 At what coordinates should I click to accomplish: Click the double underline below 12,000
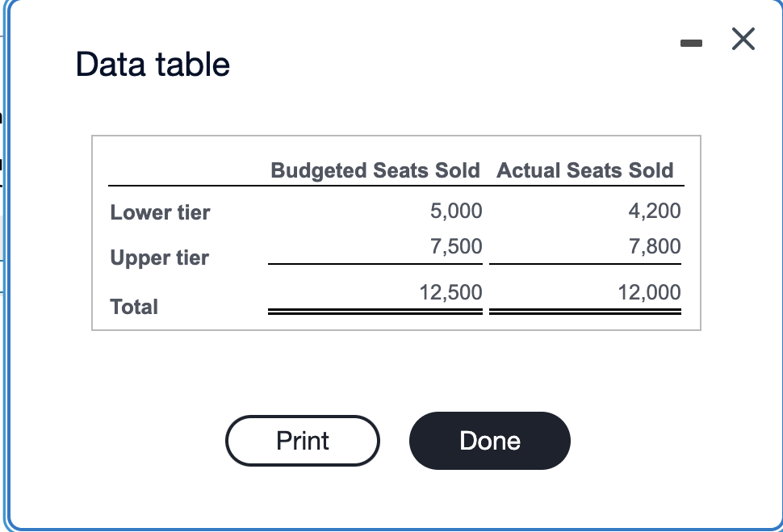pyautogui.click(x=585, y=311)
